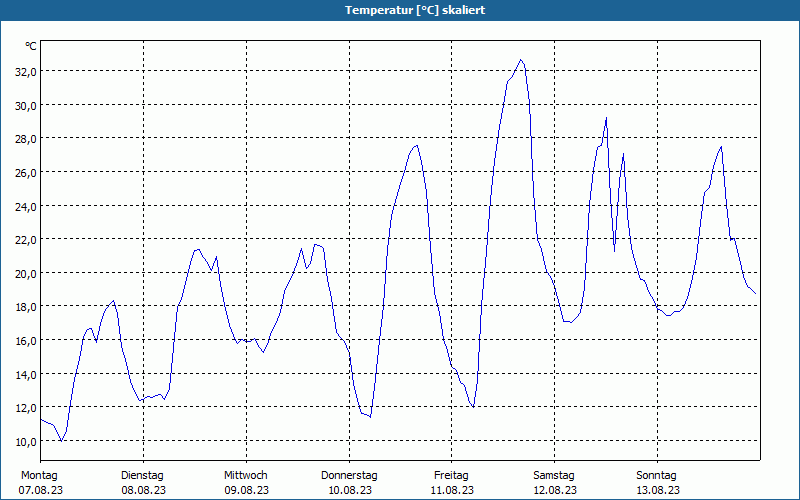Click the Friday temperature peak above 32°C
The image size is (800, 500).
tap(521, 60)
